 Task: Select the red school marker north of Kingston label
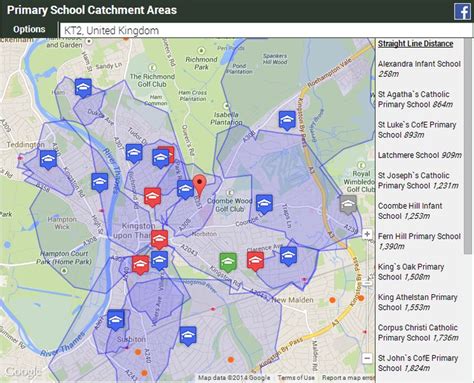point(153,197)
